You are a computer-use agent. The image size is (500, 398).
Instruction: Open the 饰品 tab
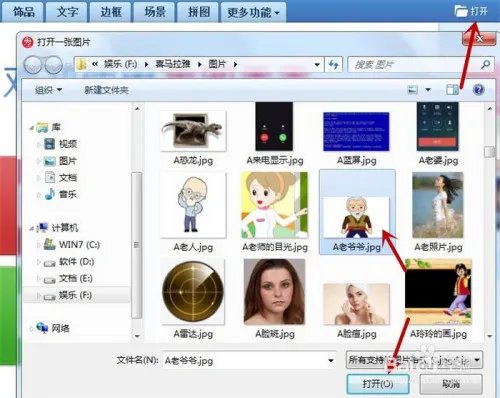(x=23, y=12)
